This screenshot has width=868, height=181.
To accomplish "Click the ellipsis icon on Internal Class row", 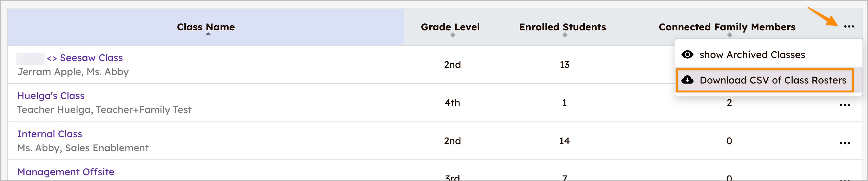I will point(845,142).
